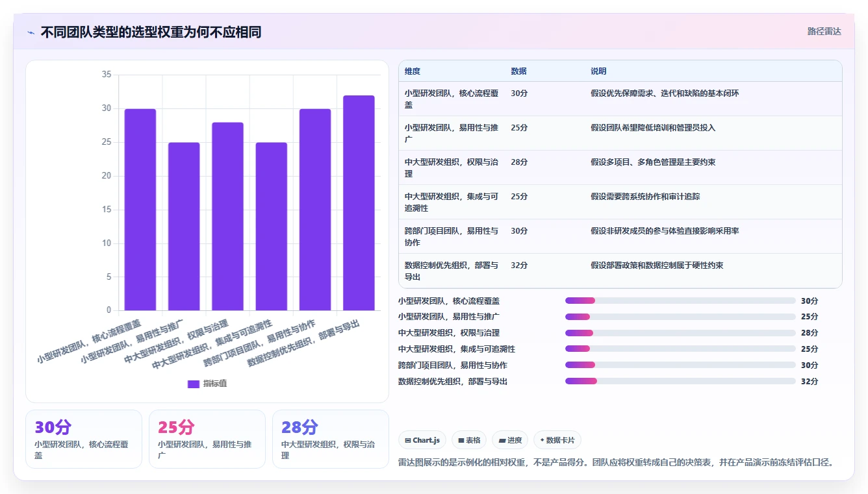The image size is (868, 494).
Task: Click table cell 小型研发团队,易用性与推广
Action: (x=452, y=133)
